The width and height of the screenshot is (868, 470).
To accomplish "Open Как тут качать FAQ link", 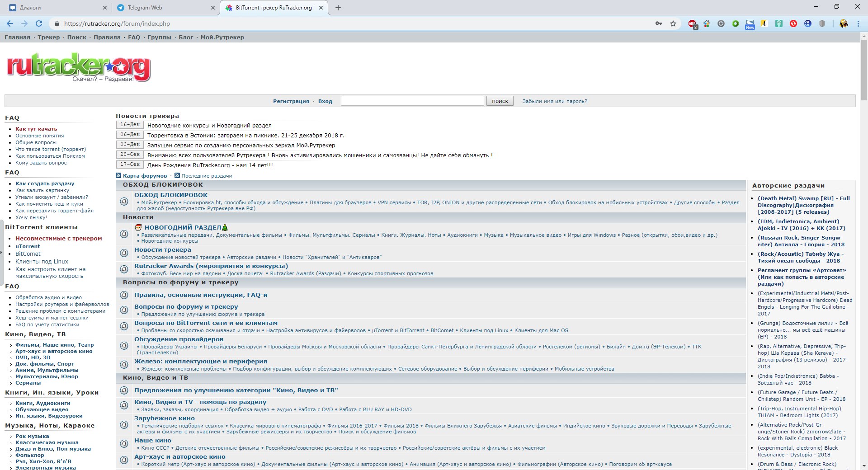I will (x=36, y=129).
